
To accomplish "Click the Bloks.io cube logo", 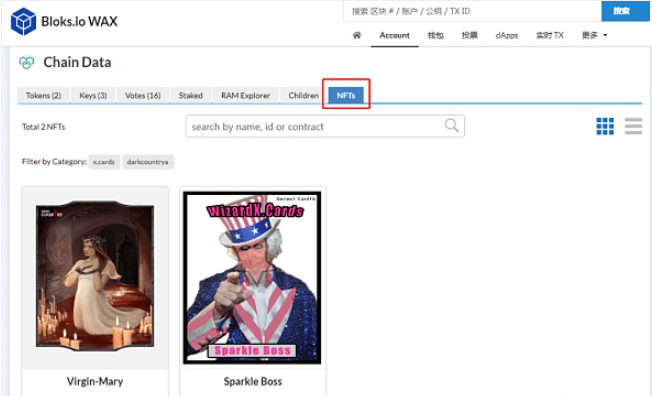I will tap(23, 21).
